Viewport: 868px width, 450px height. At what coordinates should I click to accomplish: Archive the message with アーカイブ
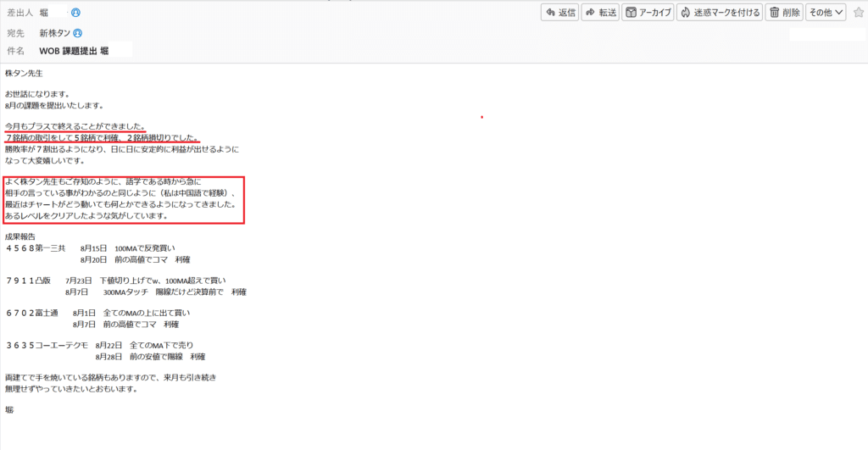[648, 13]
